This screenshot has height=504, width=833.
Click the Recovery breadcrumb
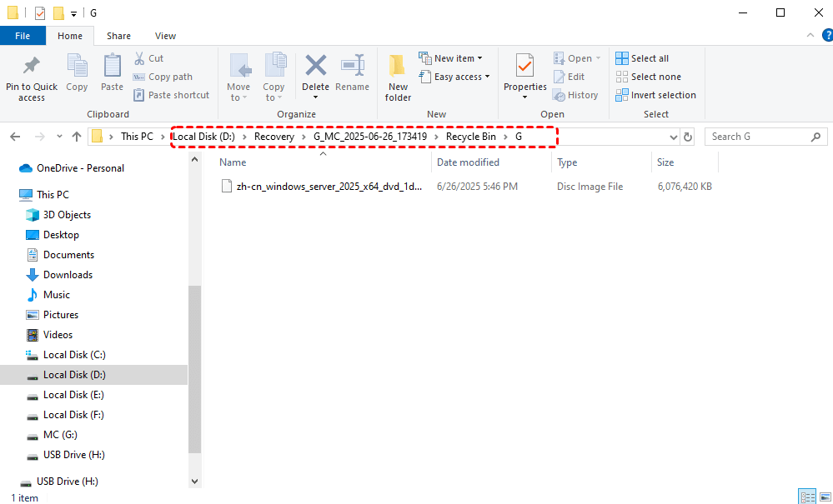click(x=274, y=137)
